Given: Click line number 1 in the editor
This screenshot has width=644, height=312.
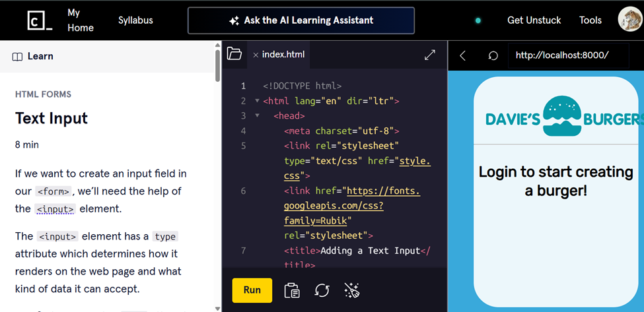Looking at the screenshot, I should pyautogui.click(x=244, y=86).
